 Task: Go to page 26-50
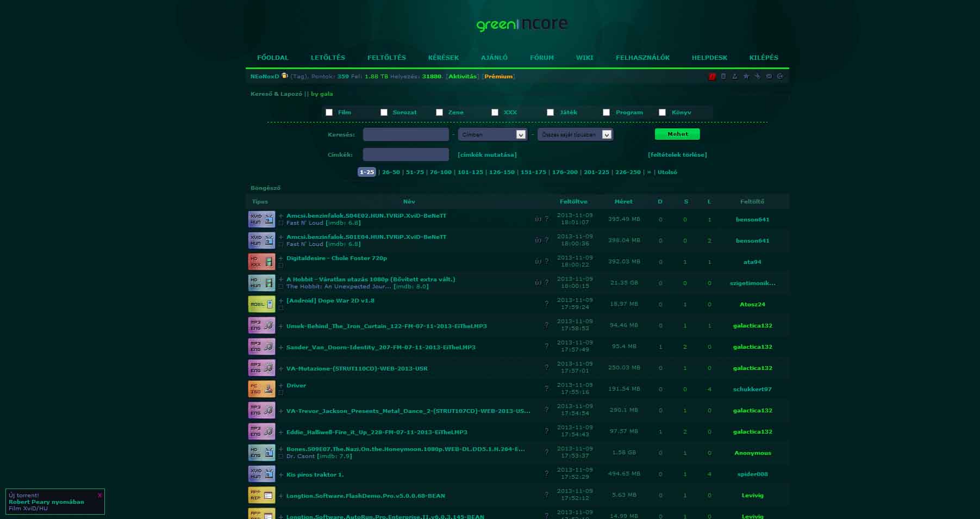pyautogui.click(x=391, y=172)
